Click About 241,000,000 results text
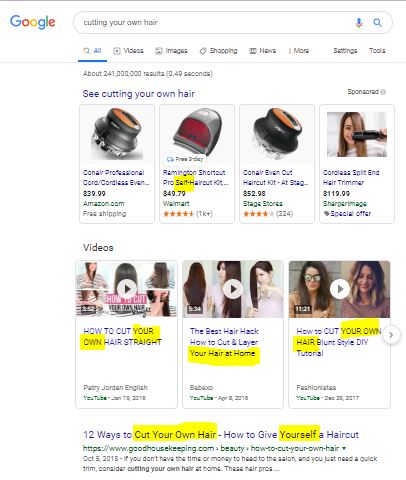The width and height of the screenshot is (406, 480). (x=148, y=74)
